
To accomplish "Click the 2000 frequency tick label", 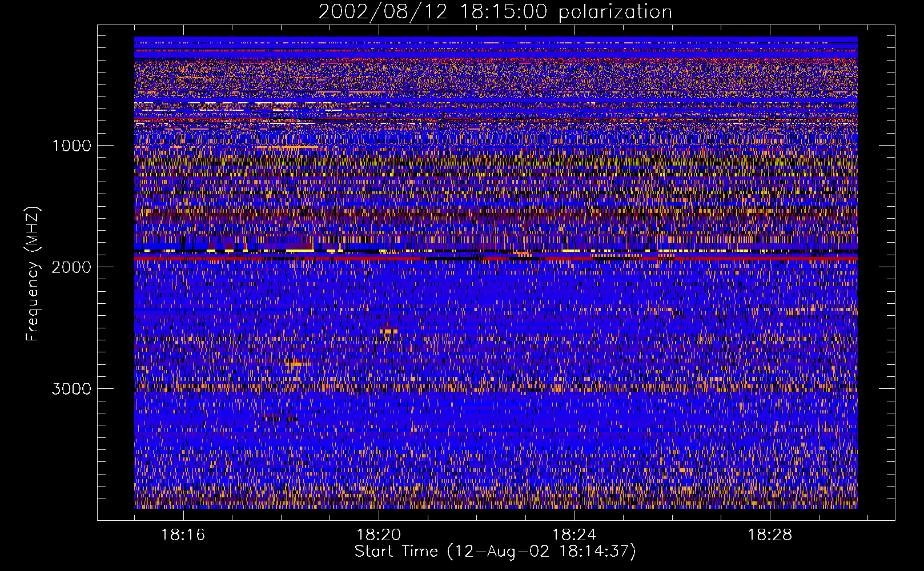I will (x=71, y=267).
